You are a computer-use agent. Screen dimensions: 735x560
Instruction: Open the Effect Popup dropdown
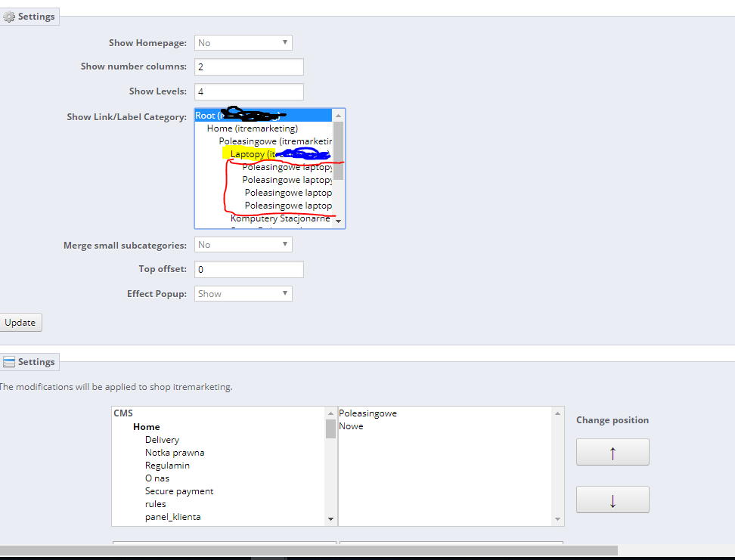click(x=243, y=294)
